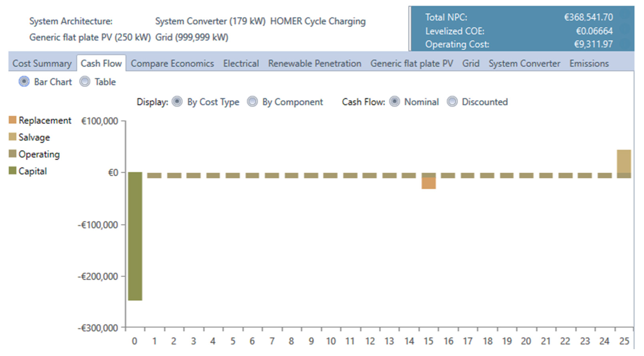Select Nominal cash flow option

pyautogui.click(x=395, y=101)
